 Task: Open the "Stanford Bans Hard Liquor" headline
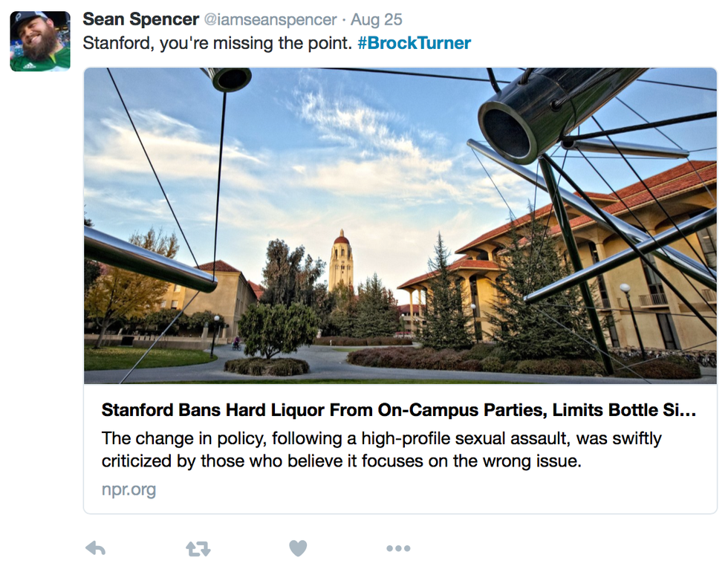(371, 410)
